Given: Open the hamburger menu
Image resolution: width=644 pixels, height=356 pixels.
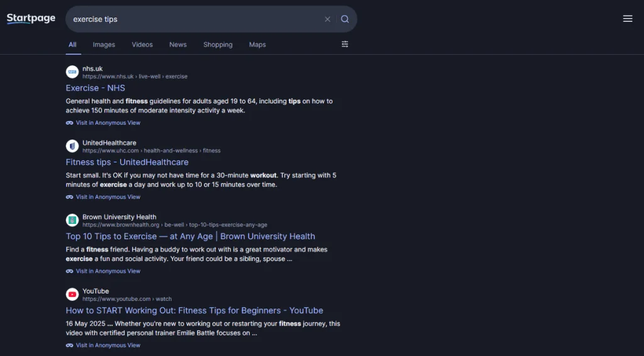Looking at the screenshot, I should tap(628, 18).
